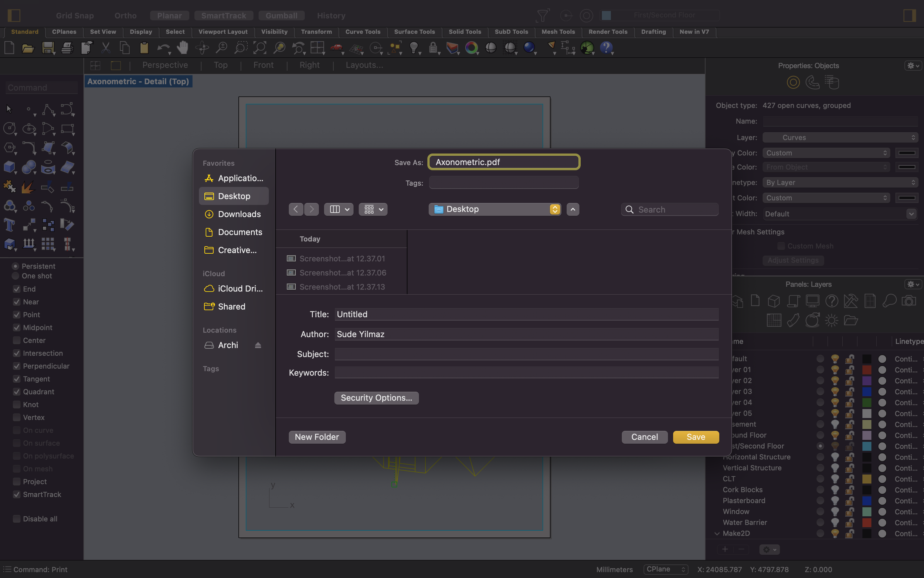Switch to the Solid Tools toolbar tab

point(465,32)
